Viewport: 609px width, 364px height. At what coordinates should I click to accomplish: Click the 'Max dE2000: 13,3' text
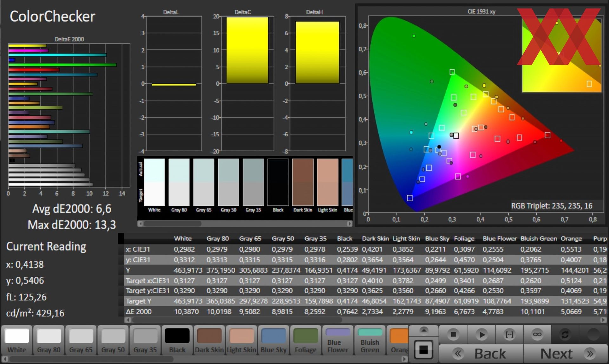72,225
